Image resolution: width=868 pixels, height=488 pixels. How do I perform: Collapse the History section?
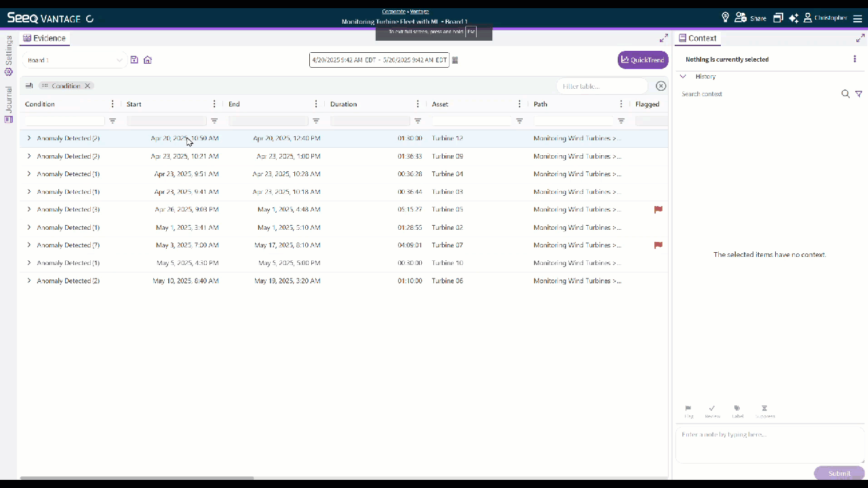683,77
